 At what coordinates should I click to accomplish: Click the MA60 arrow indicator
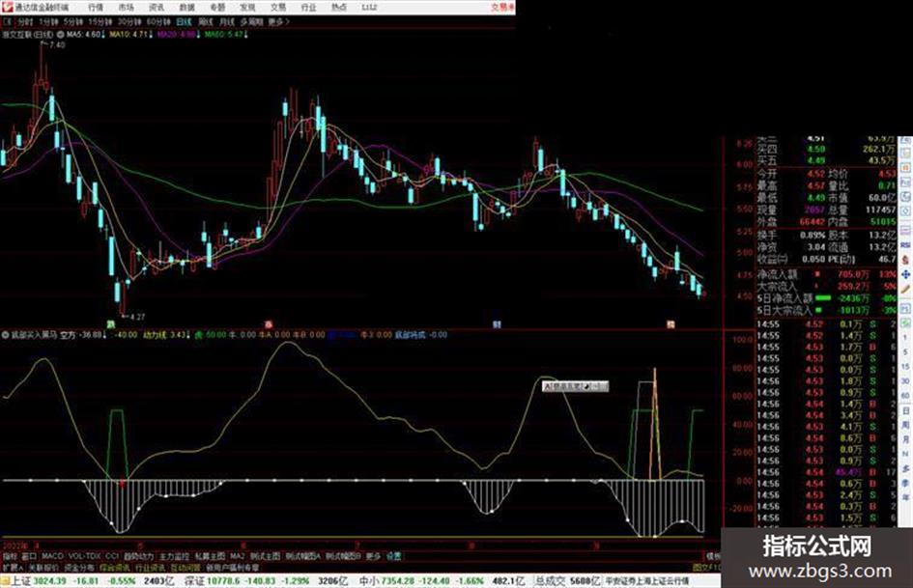pos(245,35)
